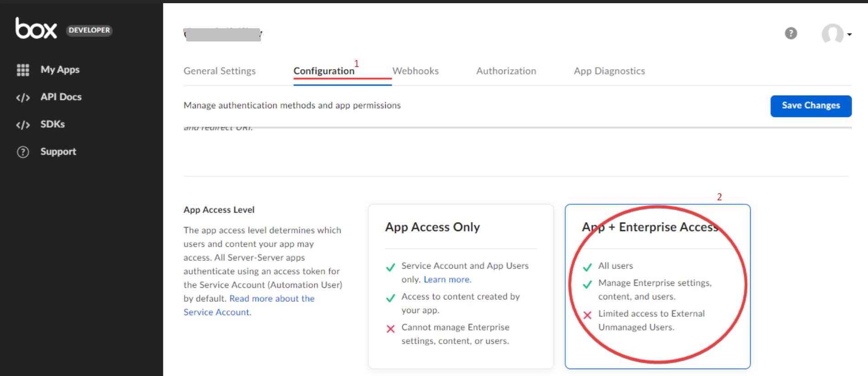
Task: Click the Support question mark icon
Action: (23, 152)
